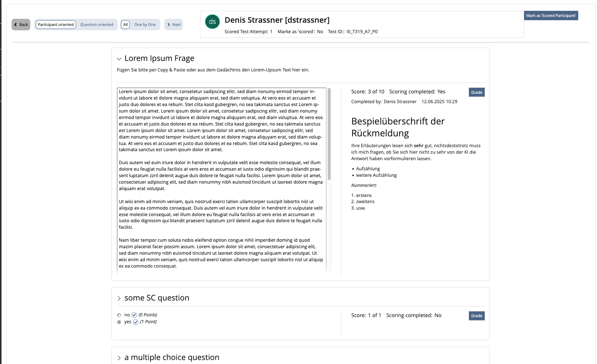Click checkmark icon next to 'yes' answer
The width and height of the screenshot is (597, 364).
pyautogui.click(x=136, y=322)
